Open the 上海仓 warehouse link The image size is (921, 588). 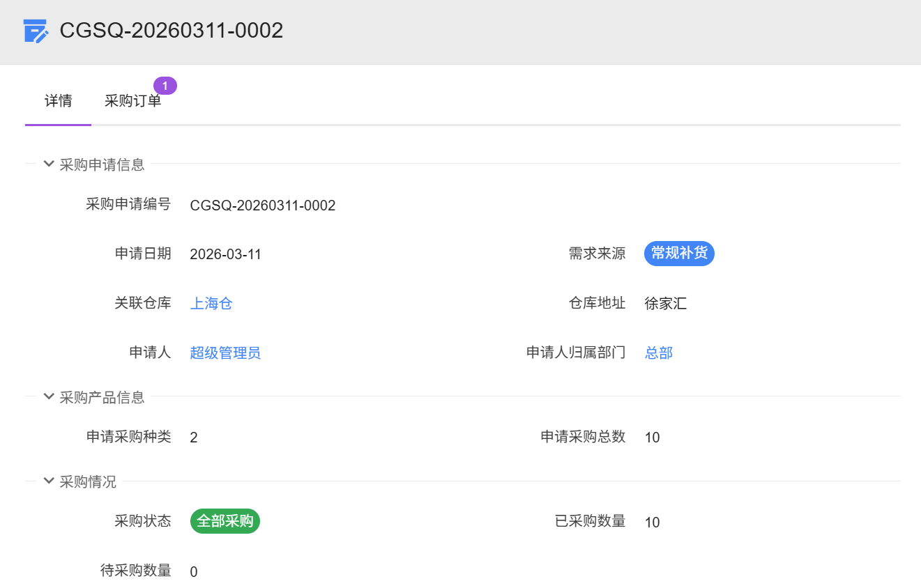[211, 304]
